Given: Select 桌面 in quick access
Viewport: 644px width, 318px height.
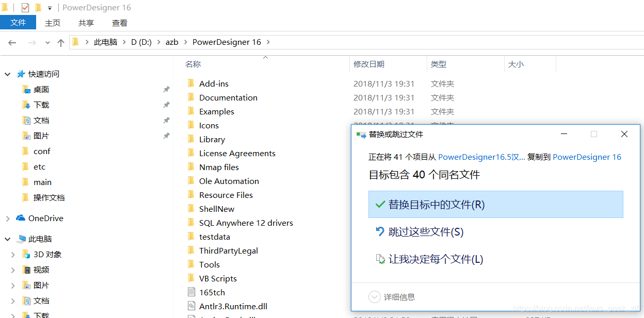Looking at the screenshot, I should (41, 90).
